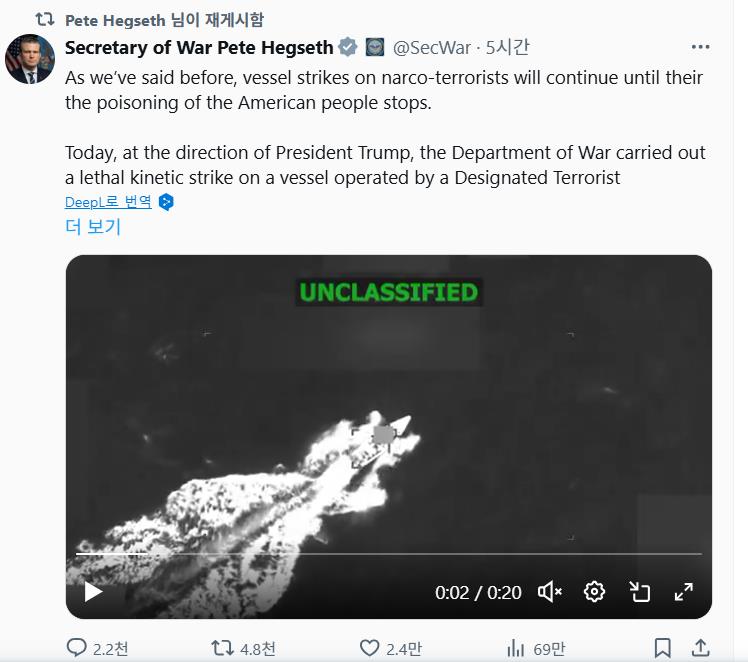Translate post using DeepL로 번역 link
Viewport: 748px width, 662px height.
click(108, 202)
